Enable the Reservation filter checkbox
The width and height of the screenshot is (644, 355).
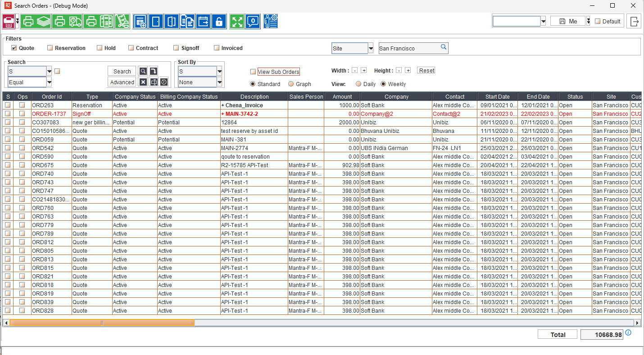point(50,47)
